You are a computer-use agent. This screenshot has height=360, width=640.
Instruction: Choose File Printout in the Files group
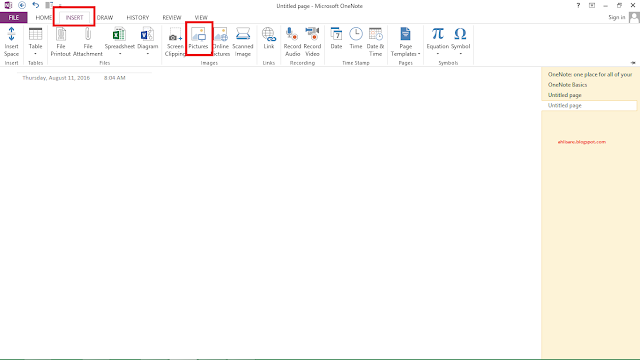(x=61, y=42)
